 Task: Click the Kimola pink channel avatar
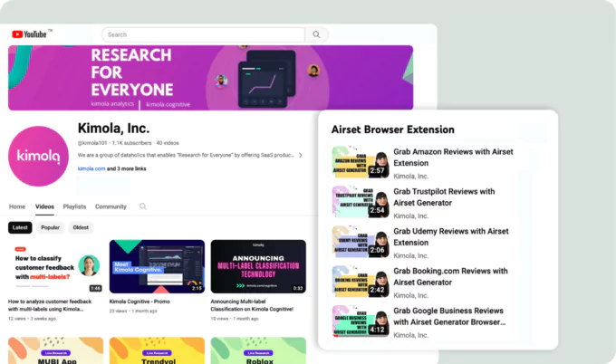(x=38, y=157)
